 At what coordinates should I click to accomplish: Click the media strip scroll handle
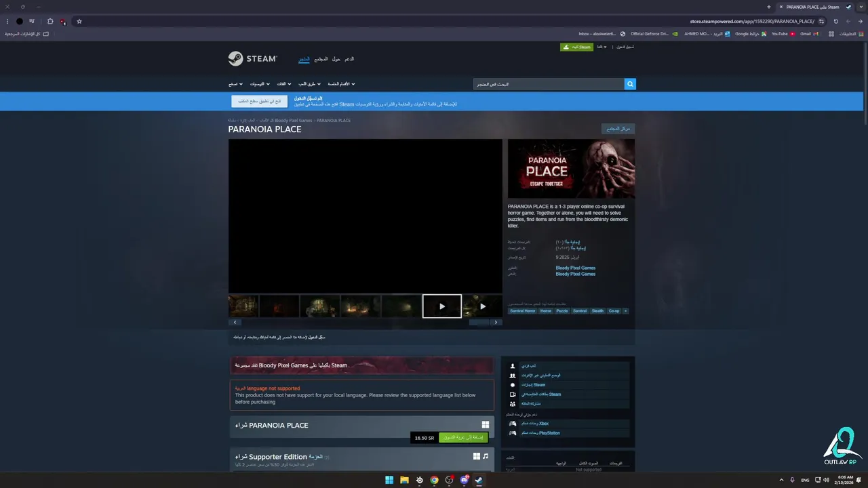click(479, 323)
